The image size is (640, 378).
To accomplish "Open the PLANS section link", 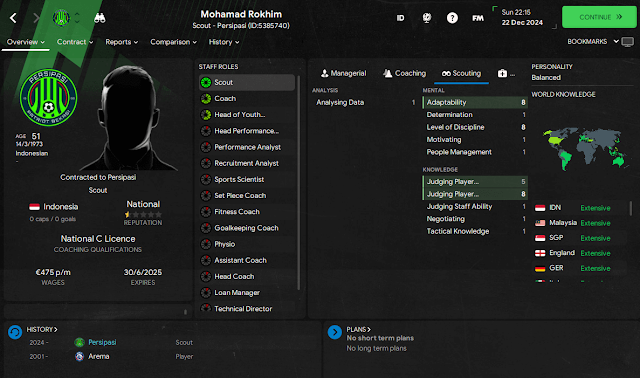I will [x=358, y=329].
